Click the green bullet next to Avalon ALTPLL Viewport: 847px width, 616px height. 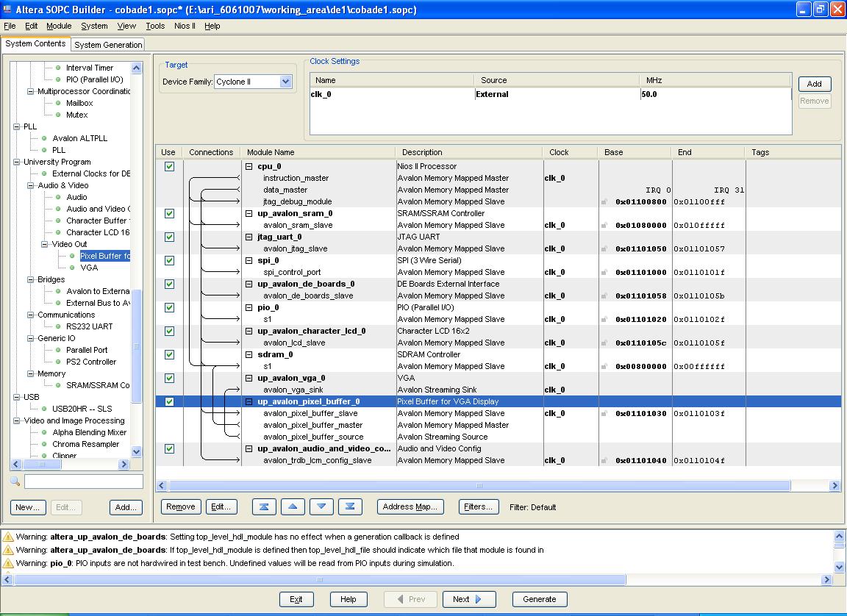point(44,138)
